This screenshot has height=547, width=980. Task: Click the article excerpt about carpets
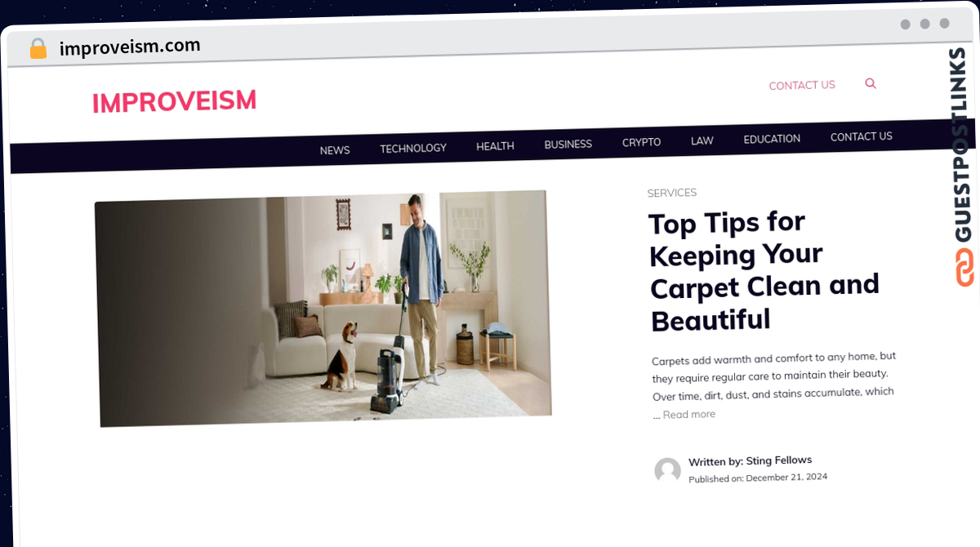click(773, 385)
